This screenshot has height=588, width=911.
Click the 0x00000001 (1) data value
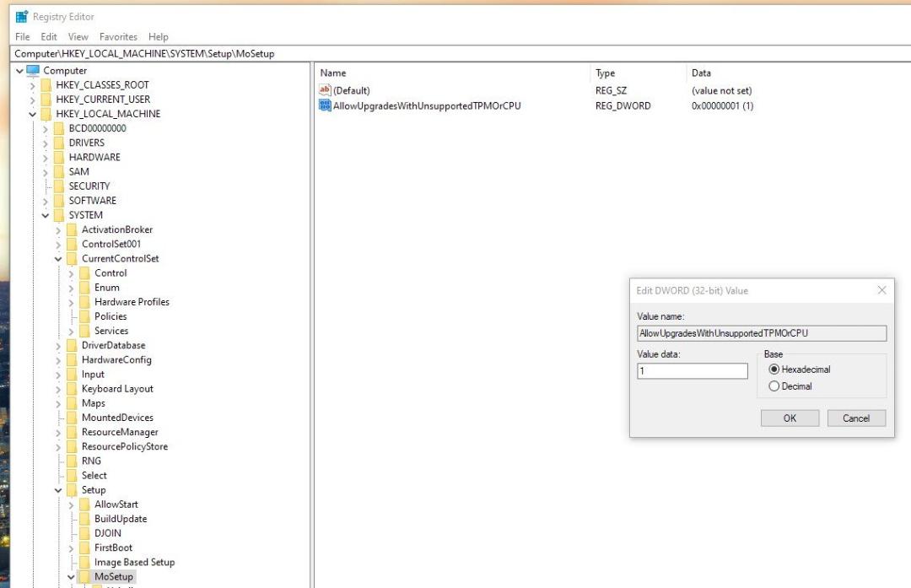(x=722, y=105)
